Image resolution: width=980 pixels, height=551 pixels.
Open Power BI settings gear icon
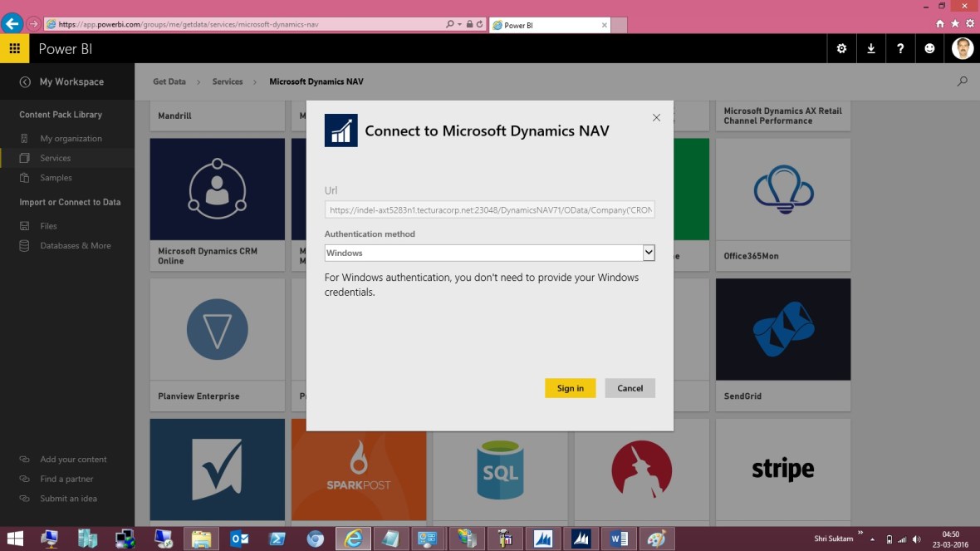pyautogui.click(x=841, y=48)
